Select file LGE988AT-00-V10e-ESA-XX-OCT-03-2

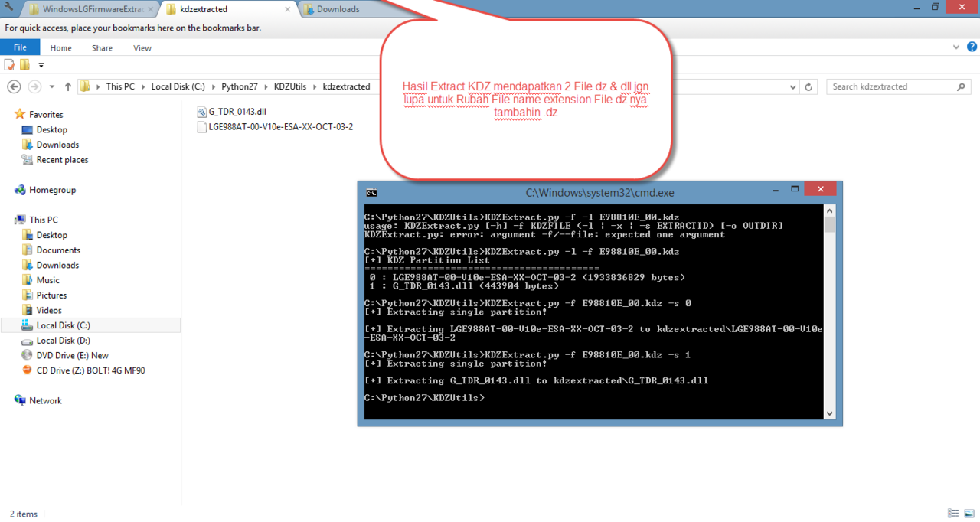coord(280,127)
